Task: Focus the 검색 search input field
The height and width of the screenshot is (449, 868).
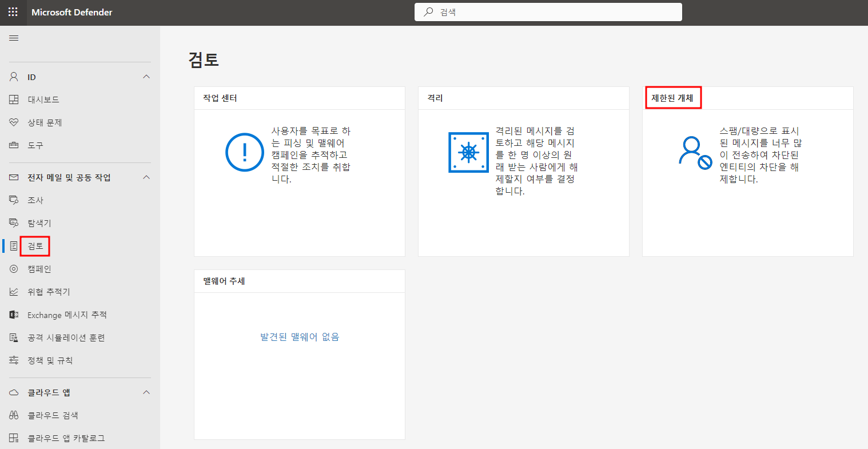Action: (548, 12)
